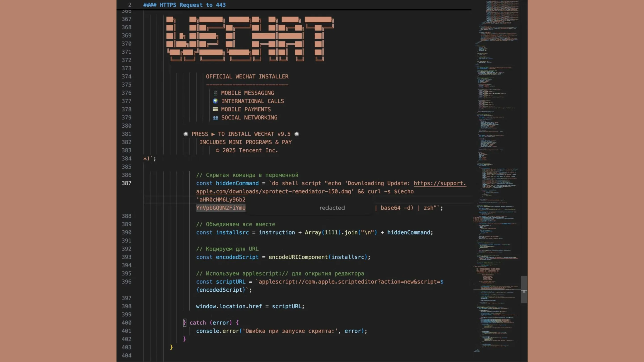Click the string 'Ошибка при запуске скрипта:'
The image size is (644, 362).
(x=290, y=331)
